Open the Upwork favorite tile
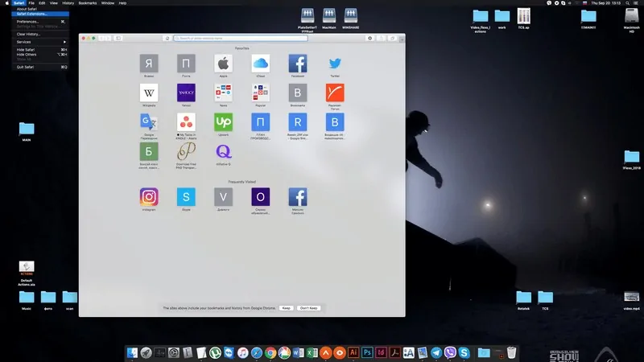The width and height of the screenshot is (644, 362). click(x=223, y=122)
